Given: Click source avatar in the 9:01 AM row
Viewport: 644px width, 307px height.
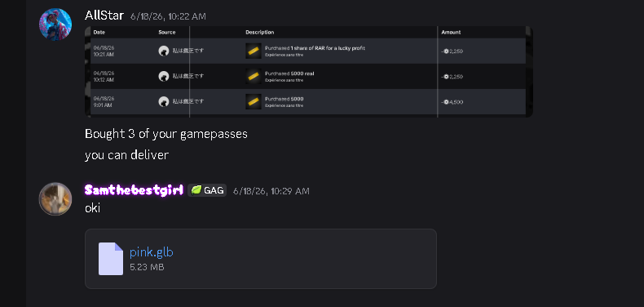Looking at the screenshot, I should click(164, 101).
